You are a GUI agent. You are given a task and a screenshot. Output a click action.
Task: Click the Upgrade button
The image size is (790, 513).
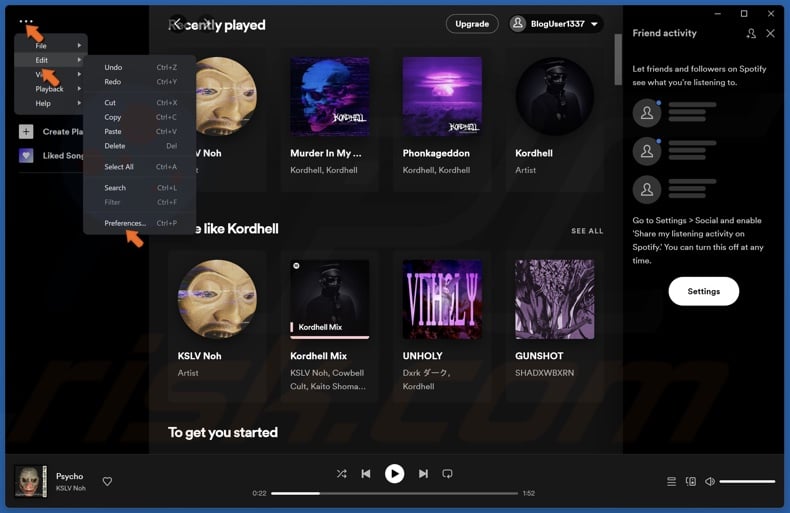click(472, 24)
